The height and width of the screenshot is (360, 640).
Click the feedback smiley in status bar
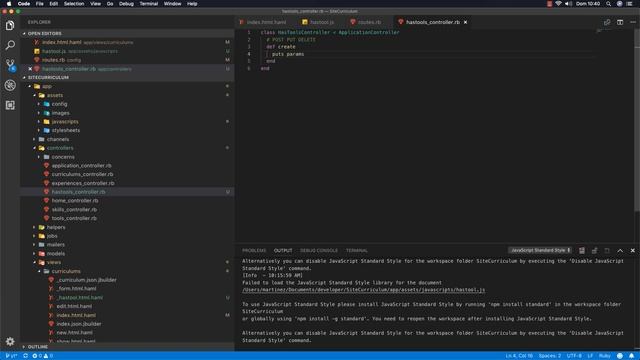pyautogui.click(x=620, y=356)
